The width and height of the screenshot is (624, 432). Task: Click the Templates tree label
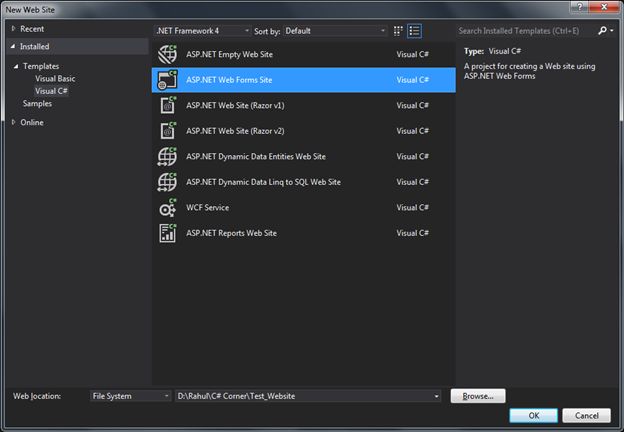click(41, 66)
